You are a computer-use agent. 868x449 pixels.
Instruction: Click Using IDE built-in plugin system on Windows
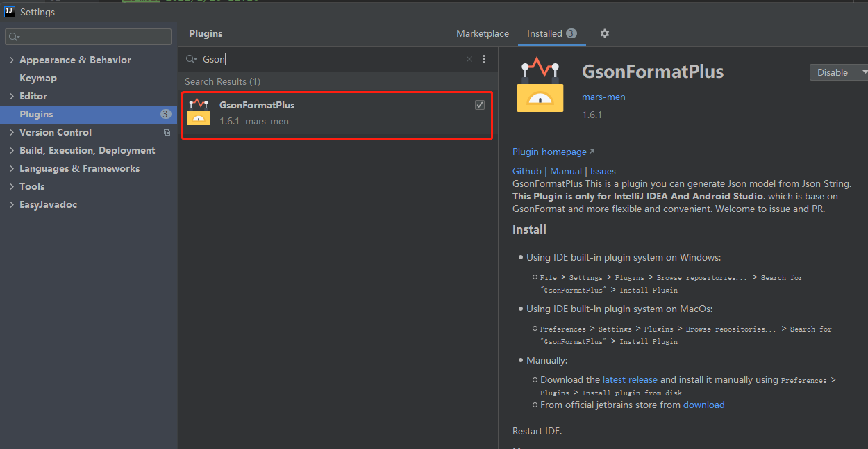[624, 257]
